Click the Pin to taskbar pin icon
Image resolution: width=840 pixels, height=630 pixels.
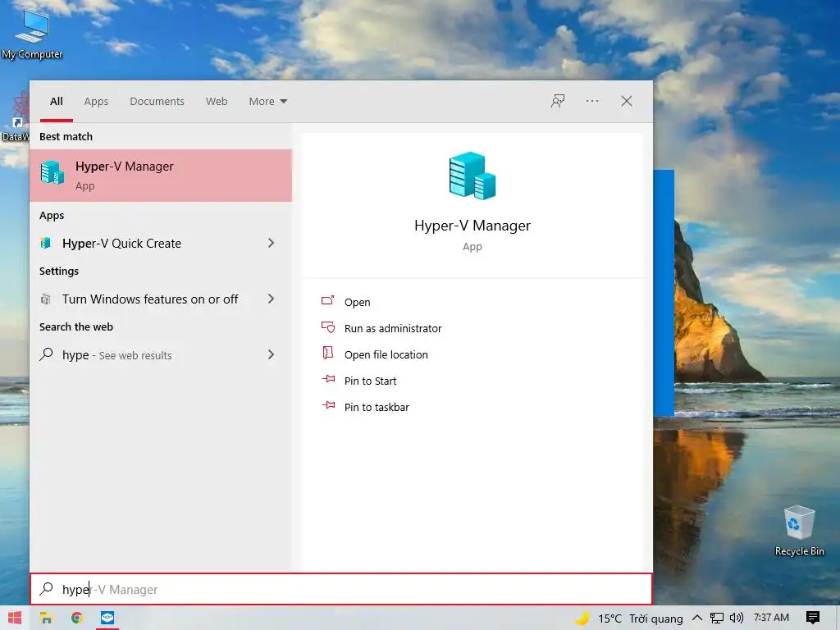pos(328,406)
